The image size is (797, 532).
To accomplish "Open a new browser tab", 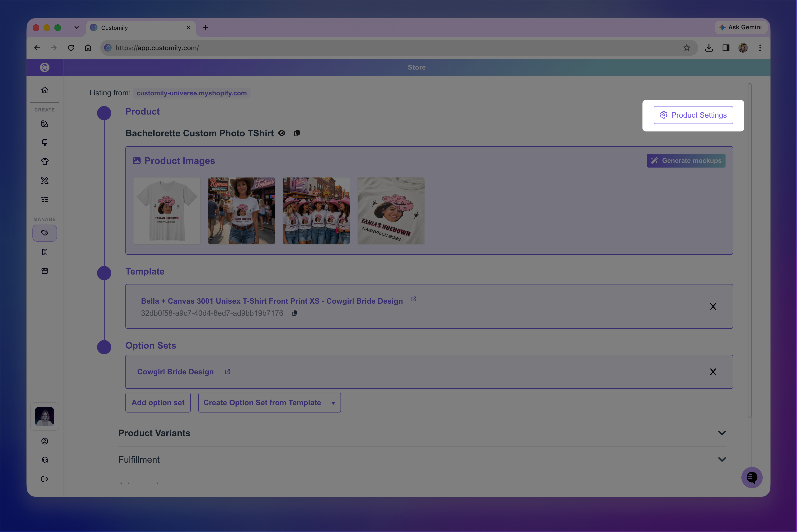I will pyautogui.click(x=205, y=27).
